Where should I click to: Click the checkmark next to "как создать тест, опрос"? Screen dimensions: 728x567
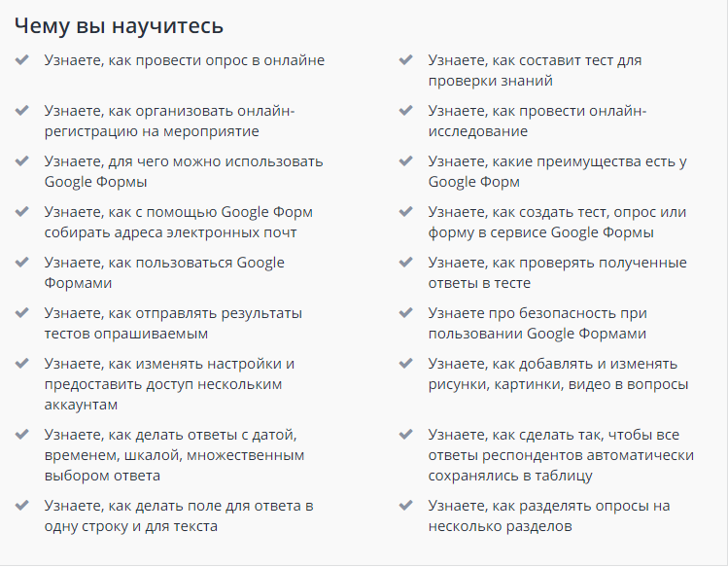click(x=405, y=212)
